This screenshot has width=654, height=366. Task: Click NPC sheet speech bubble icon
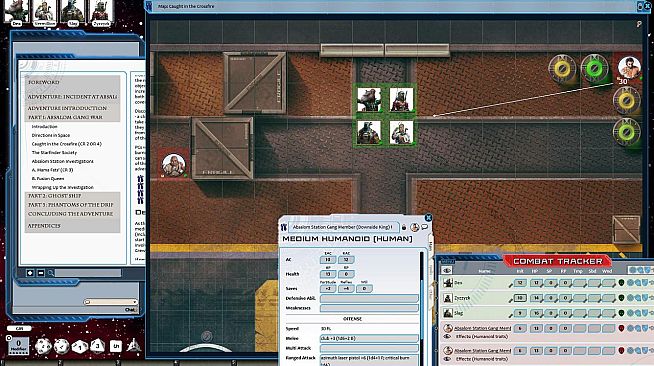point(425,227)
